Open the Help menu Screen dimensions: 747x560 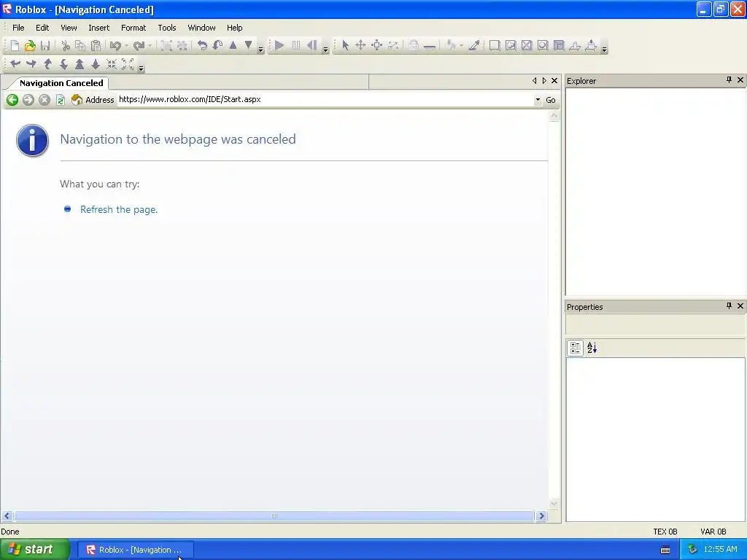(234, 28)
